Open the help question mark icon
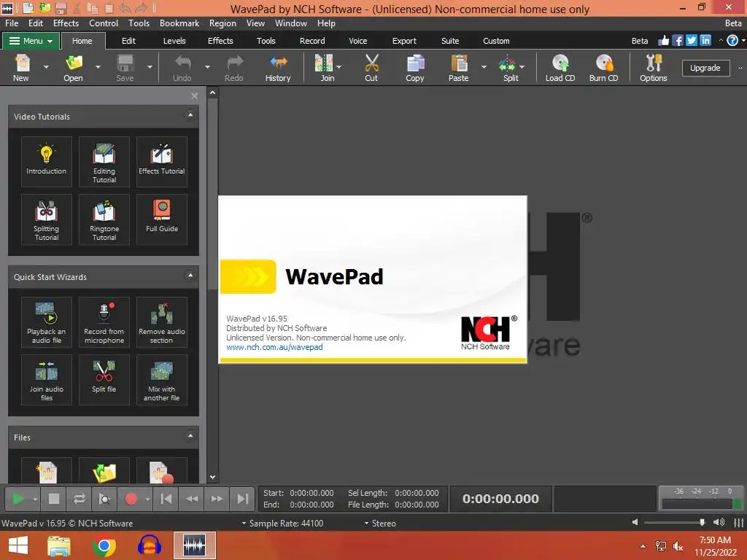Screen dimensions: 747x560 click(732, 41)
